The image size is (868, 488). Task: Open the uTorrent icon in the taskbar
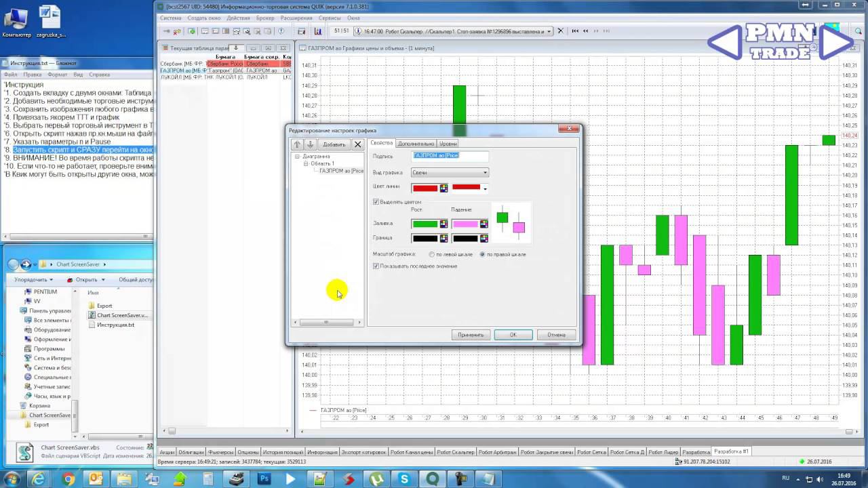375,479
